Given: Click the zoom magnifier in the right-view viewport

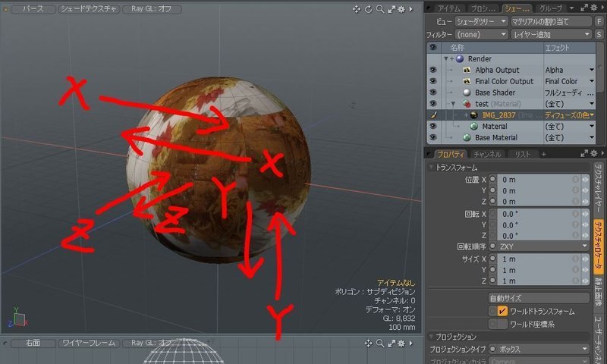Looking at the screenshot, I should tap(380, 343).
